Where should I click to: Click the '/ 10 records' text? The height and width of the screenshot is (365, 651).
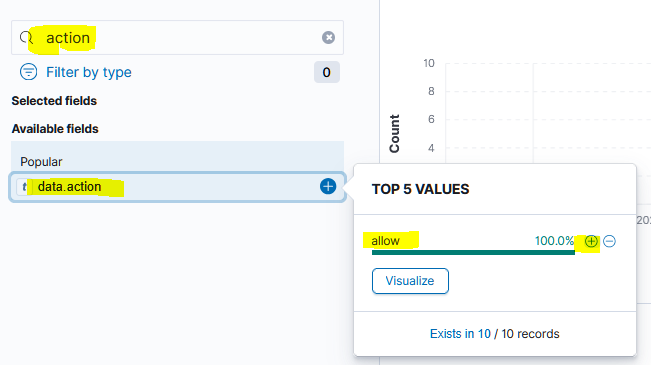tap(527, 334)
